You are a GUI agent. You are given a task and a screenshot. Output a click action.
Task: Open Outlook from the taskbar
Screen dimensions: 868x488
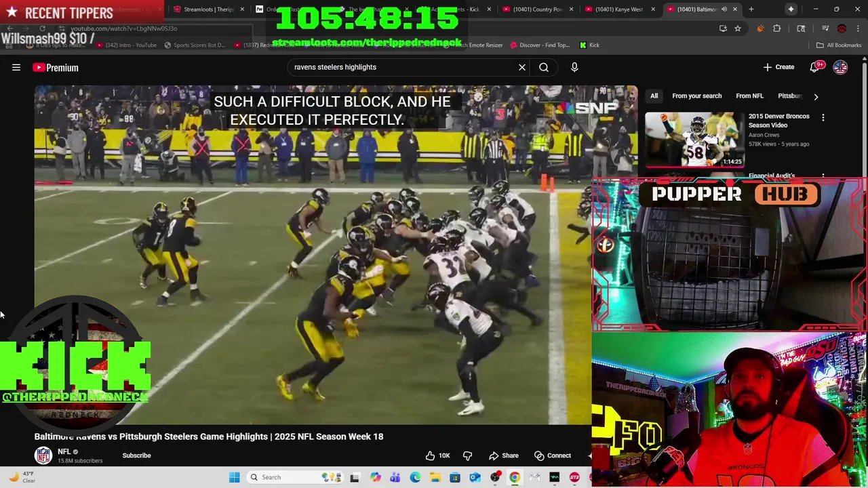pyautogui.click(x=475, y=477)
